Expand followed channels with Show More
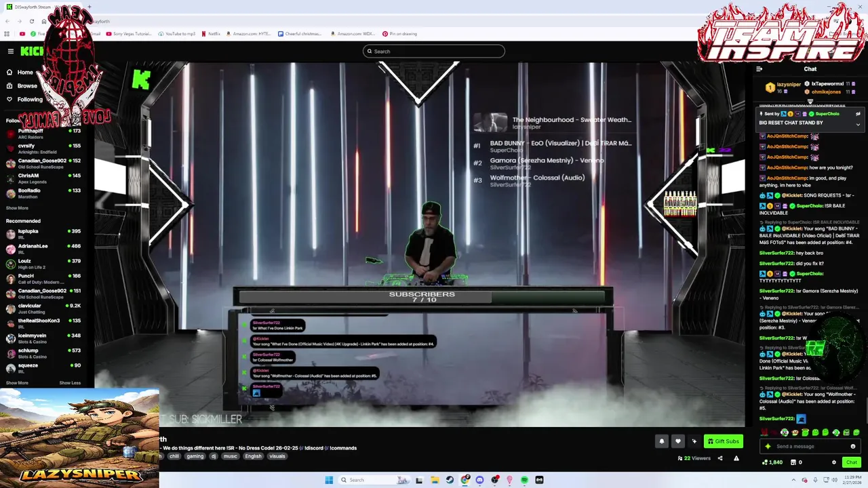Viewport: 868px width, 488px height. coord(17,208)
